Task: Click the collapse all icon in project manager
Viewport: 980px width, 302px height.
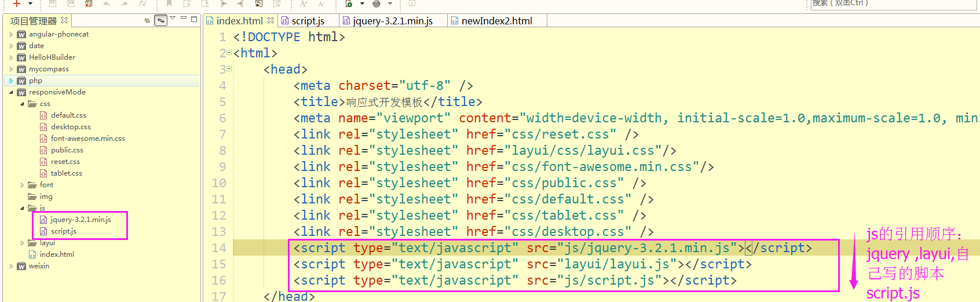Action: [x=147, y=20]
